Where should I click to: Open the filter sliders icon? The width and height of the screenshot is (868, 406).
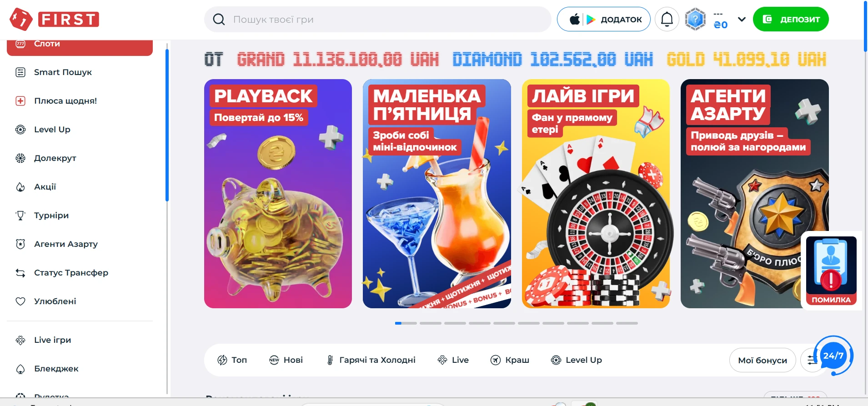pos(812,360)
